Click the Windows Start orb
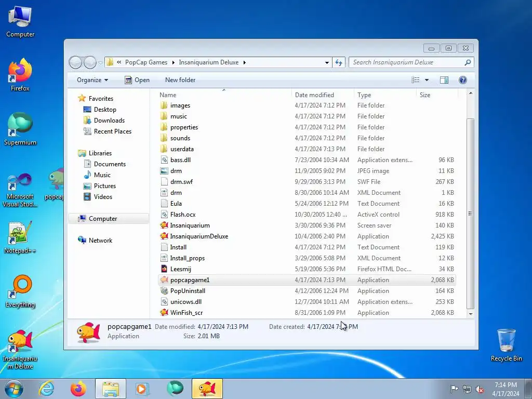 pyautogui.click(x=14, y=389)
